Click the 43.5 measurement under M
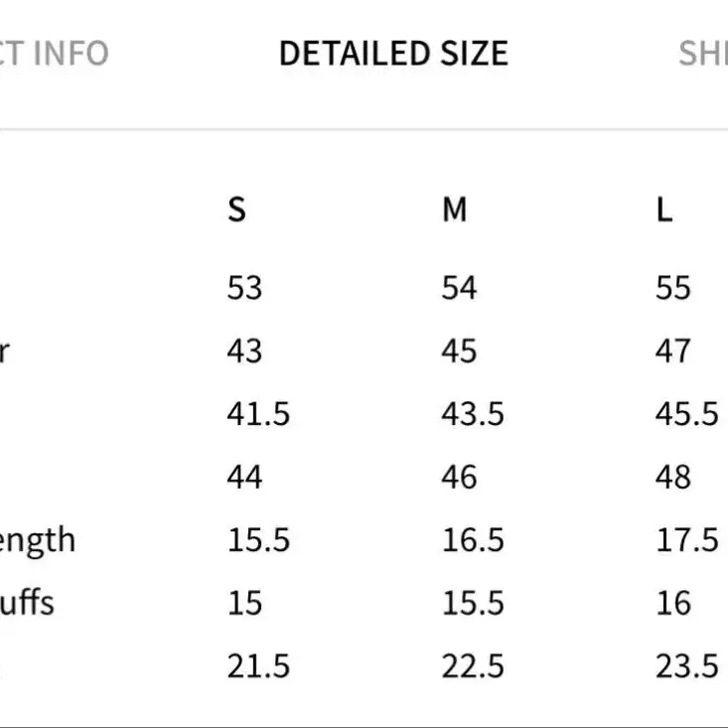This screenshot has width=728, height=728. tap(473, 414)
